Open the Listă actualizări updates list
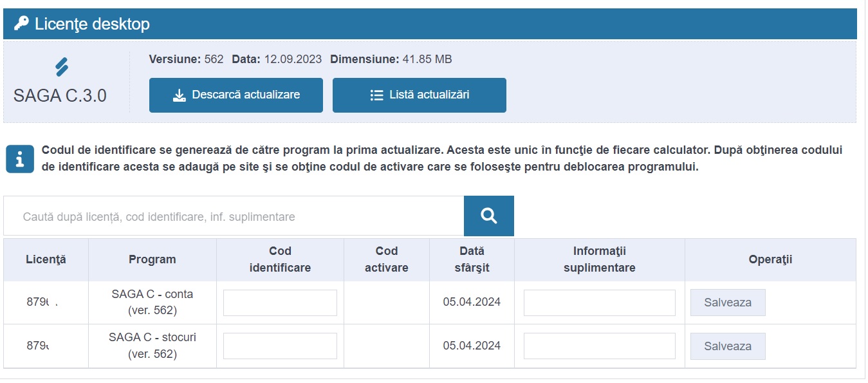This screenshot has width=868, height=383. (x=420, y=95)
